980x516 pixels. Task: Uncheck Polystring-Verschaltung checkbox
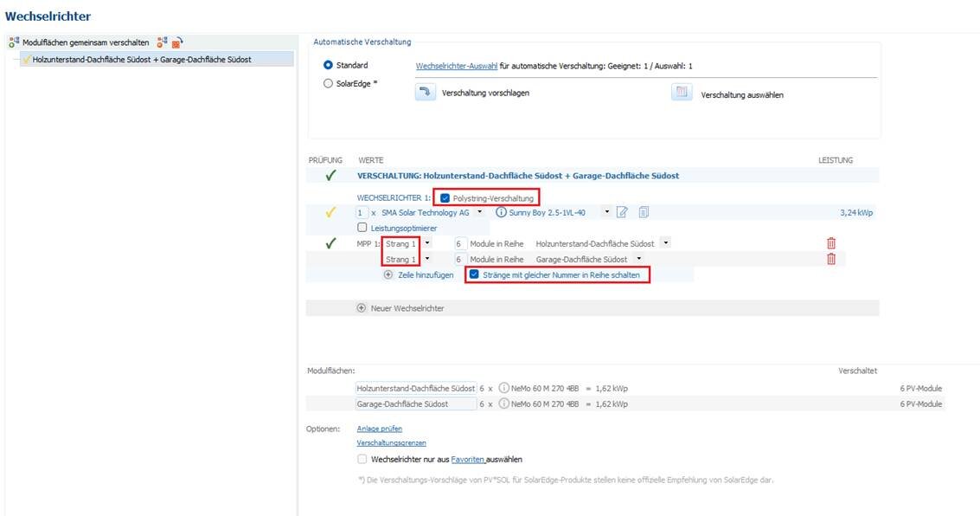tap(445, 198)
